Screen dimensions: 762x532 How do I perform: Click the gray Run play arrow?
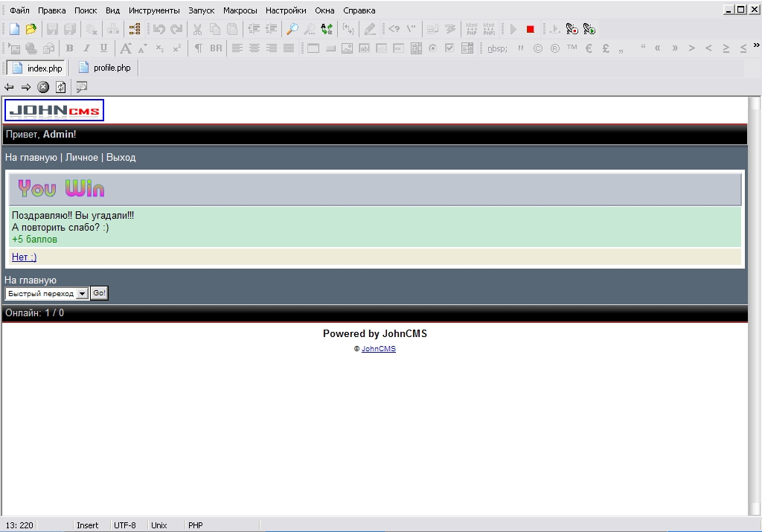coord(513,30)
